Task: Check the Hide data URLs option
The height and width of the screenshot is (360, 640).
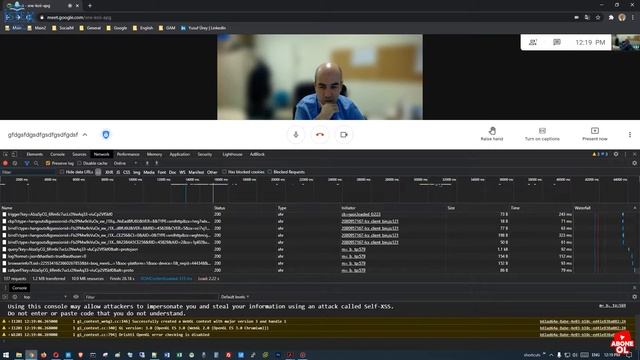Action: pyautogui.click(x=62, y=172)
